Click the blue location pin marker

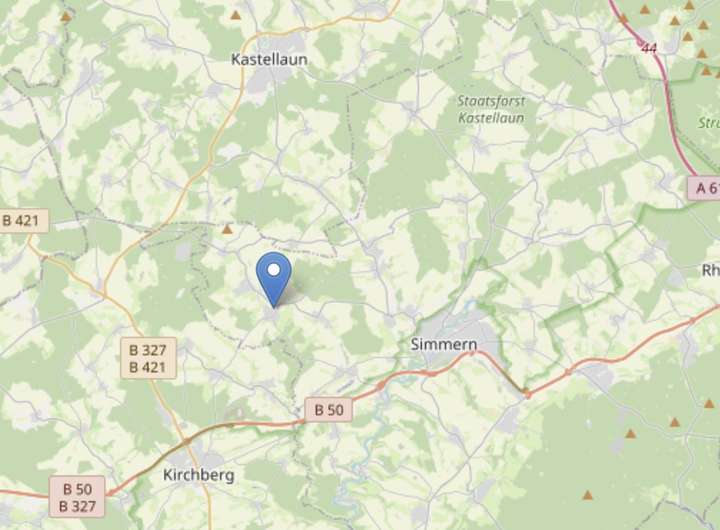pyautogui.click(x=274, y=279)
